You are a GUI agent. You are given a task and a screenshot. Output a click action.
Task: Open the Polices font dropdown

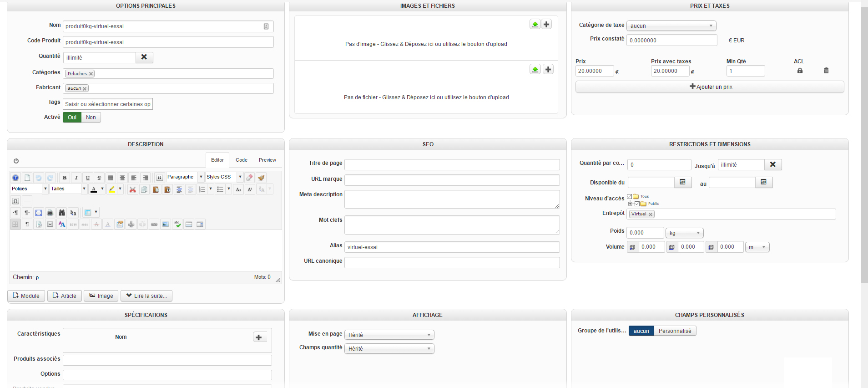click(x=29, y=189)
